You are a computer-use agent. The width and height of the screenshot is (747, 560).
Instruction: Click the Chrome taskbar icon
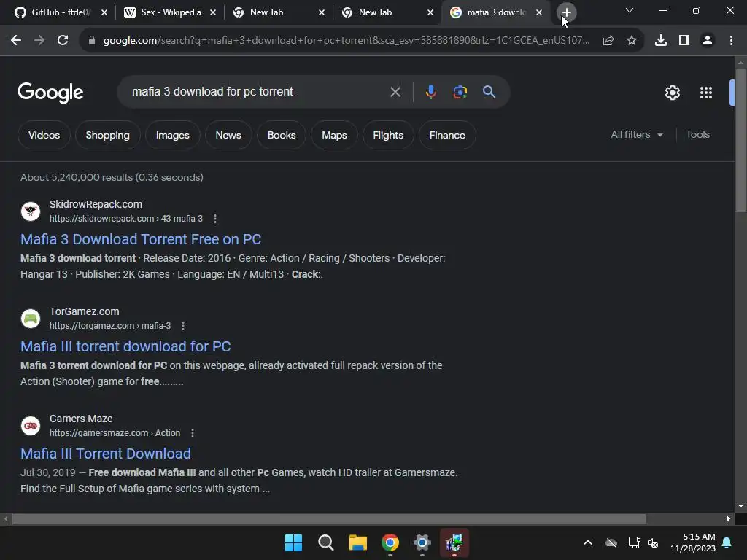point(390,542)
